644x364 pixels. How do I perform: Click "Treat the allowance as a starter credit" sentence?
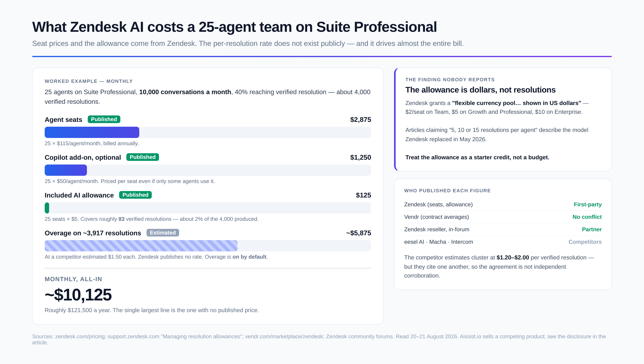(x=477, y=157)
